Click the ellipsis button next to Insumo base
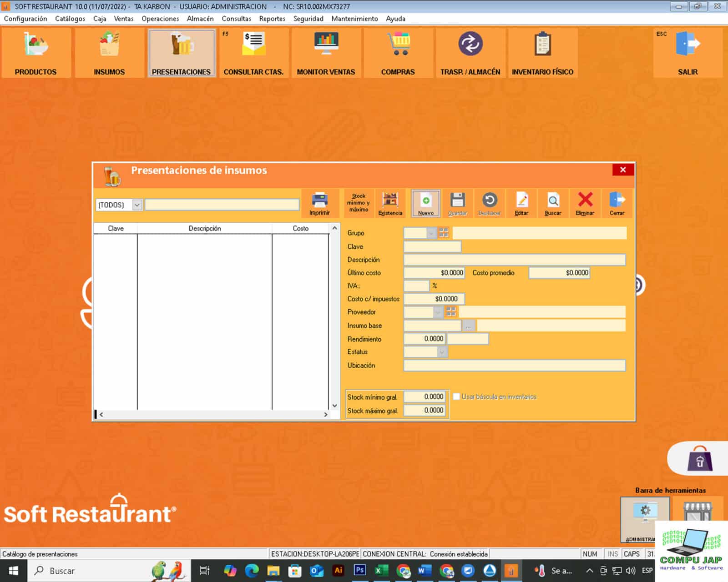The height and width of the screenshot is (582, 728). pos(468,326)
